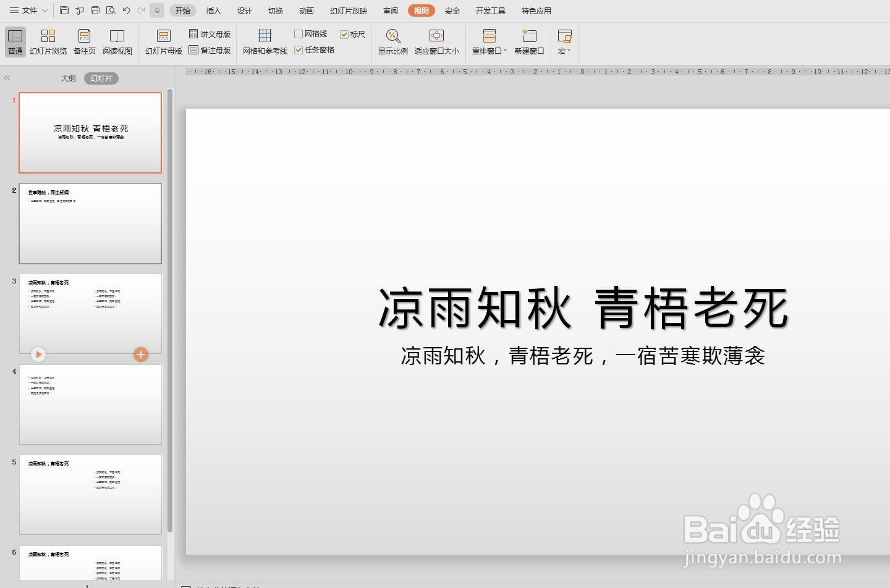Add new slide with orange plus button
Viewport: 890px width, 588px height.
pos(141,355)
